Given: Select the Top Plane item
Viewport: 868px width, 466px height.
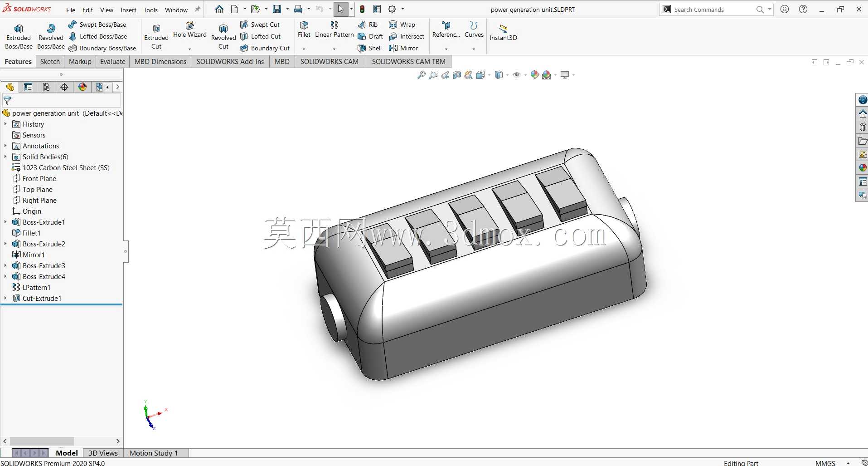Looking at the screenshot, I should click(33, 189).
